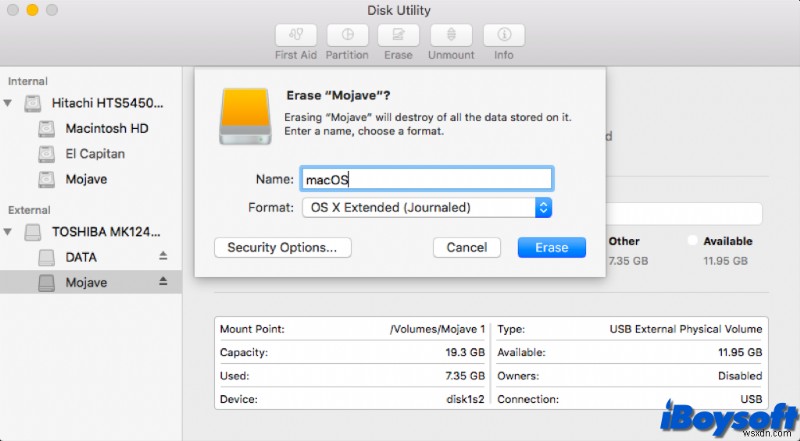Click the Other legend label
The height and width of the screenshot is (441, 800).
(624, 241)
